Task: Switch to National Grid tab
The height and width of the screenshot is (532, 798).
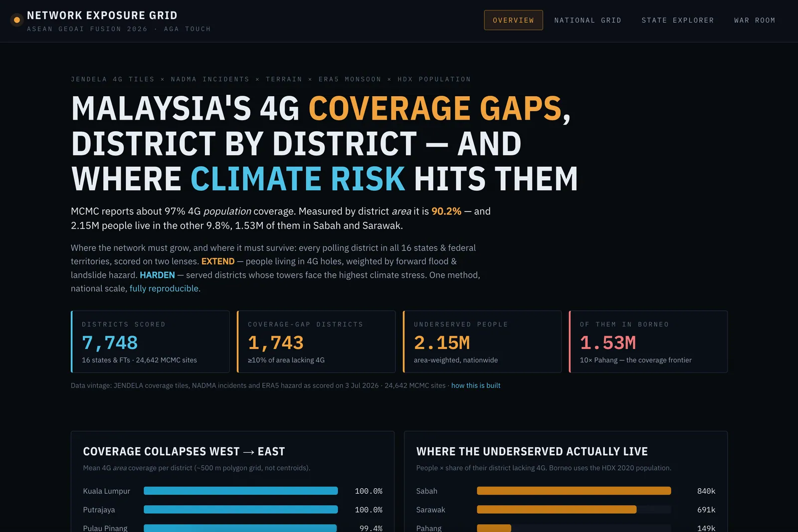Action: click(588, 20)
